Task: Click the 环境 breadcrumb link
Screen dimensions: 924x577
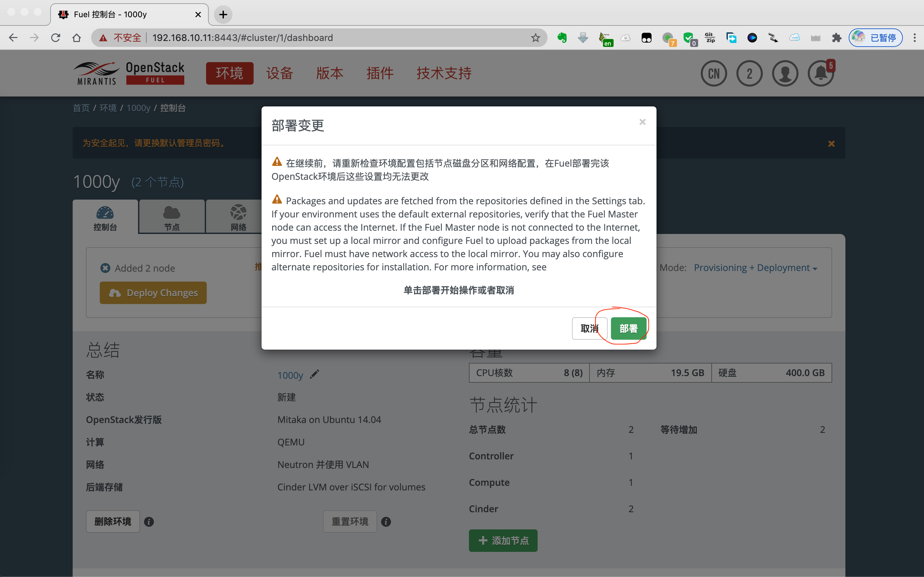Action: [108, 108]
